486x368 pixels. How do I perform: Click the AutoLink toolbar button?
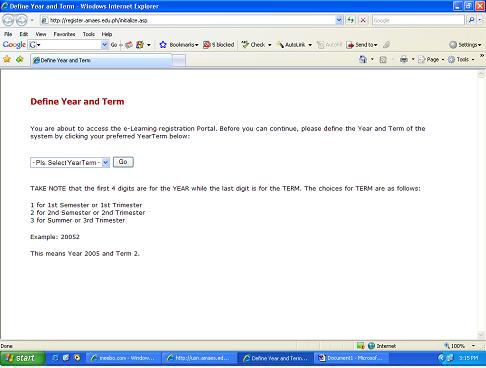point(295,45)
